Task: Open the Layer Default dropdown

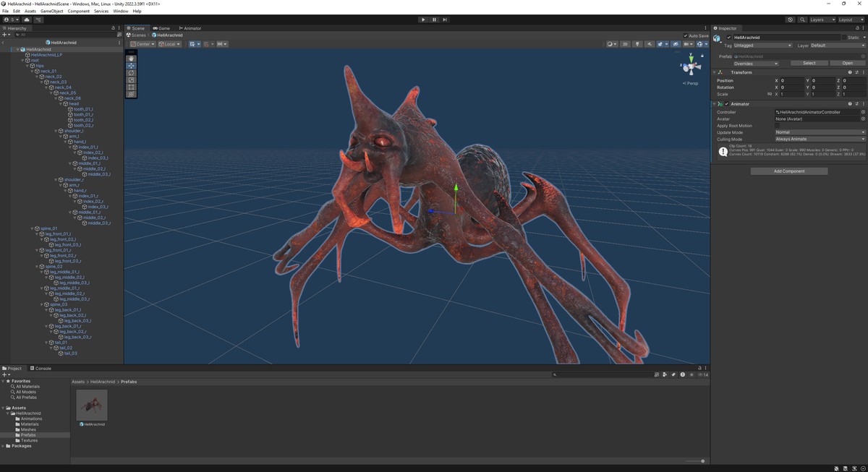Action: tap(838, 46)
